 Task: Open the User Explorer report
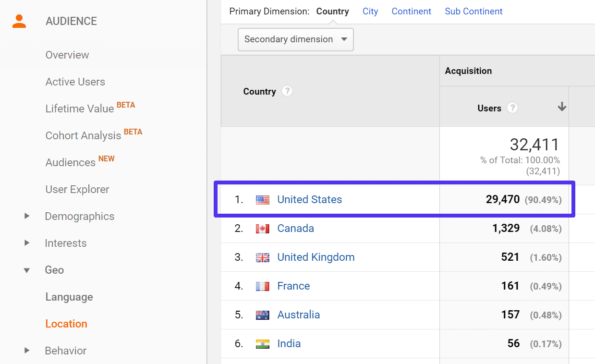coord(77,189)
